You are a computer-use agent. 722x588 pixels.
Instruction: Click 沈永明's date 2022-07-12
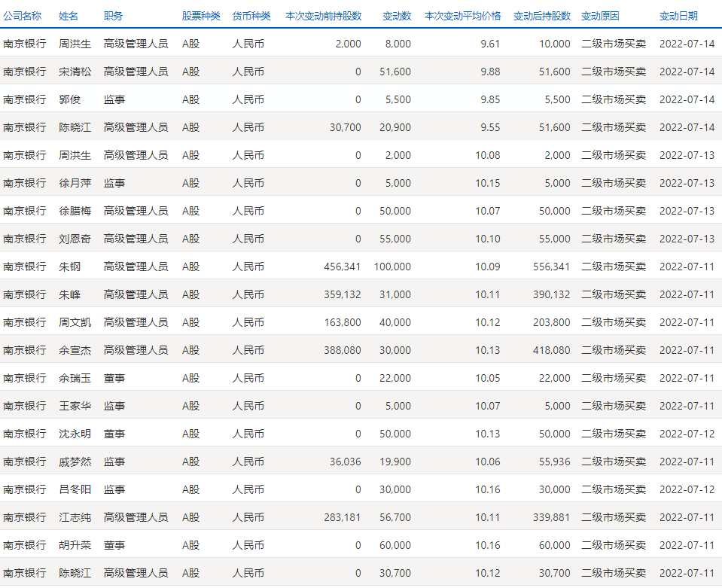(x=687, y=434)
